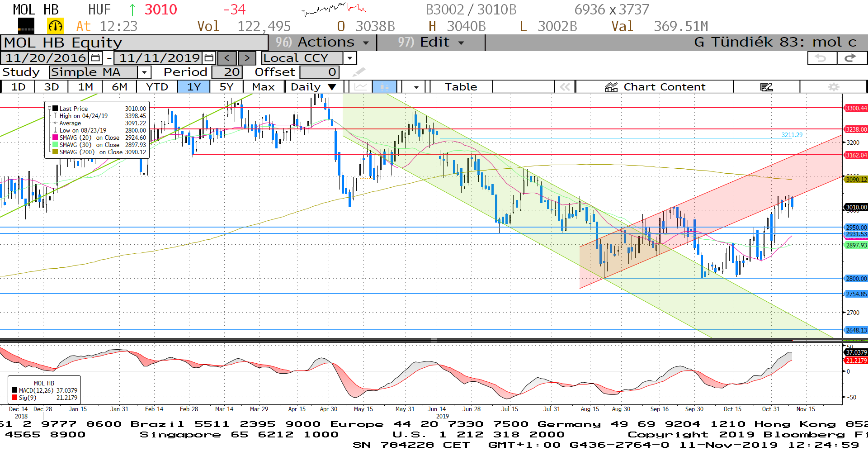This screenshot has height=470, width=868.
Task: Select the 6M range tab
Action: pyautogui.click(x=119, y=87)
